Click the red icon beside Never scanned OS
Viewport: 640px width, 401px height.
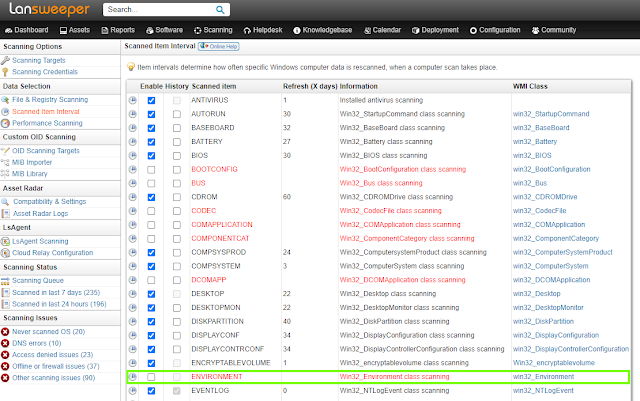click(x=5, y=332)
